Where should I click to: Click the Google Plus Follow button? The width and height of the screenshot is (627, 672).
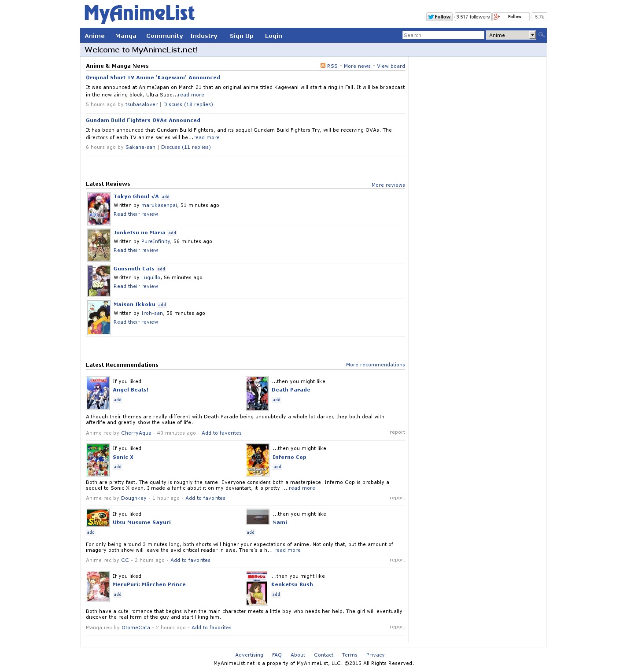tap(511, 17)
